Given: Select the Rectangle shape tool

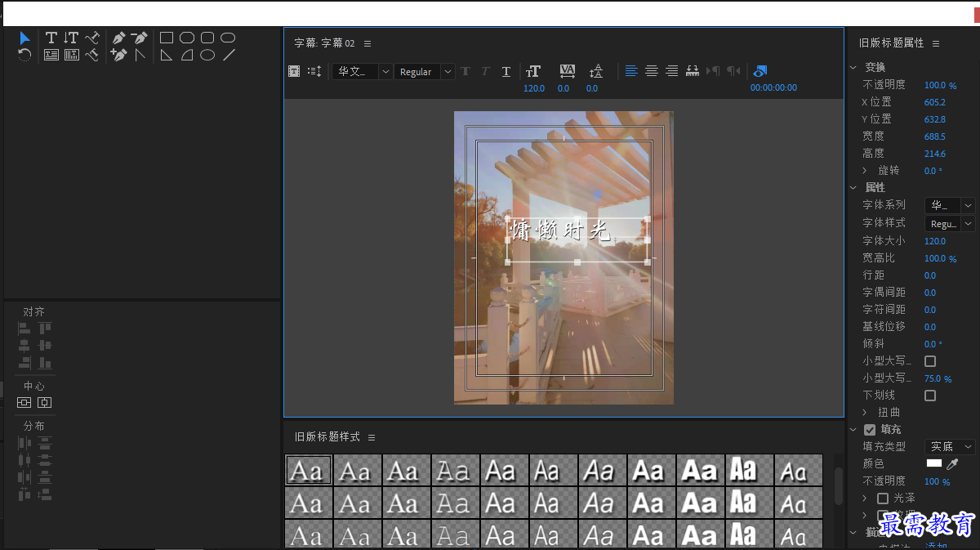Looking at the screenshot, I should coord(167,38).
